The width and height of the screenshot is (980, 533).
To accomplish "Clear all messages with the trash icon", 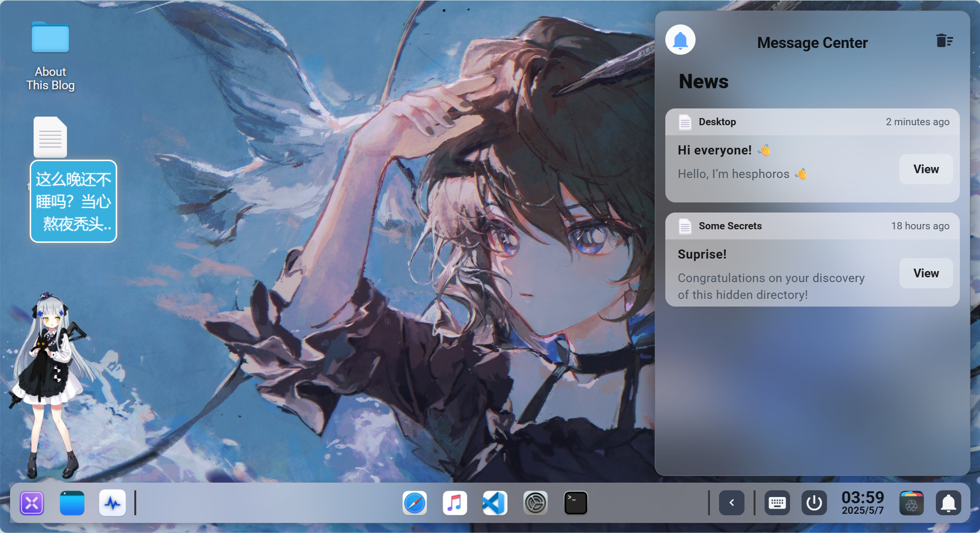I will click(x=944, y=41).
